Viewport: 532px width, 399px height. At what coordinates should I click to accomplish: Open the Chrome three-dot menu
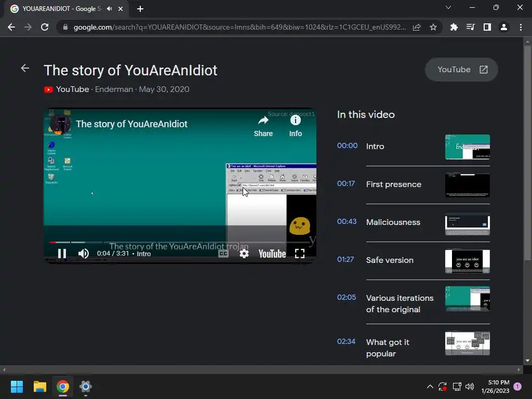coord(521,27)
